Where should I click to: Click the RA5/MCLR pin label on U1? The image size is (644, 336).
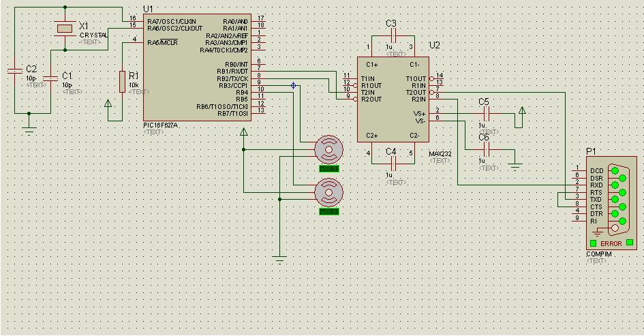(162, 42)
